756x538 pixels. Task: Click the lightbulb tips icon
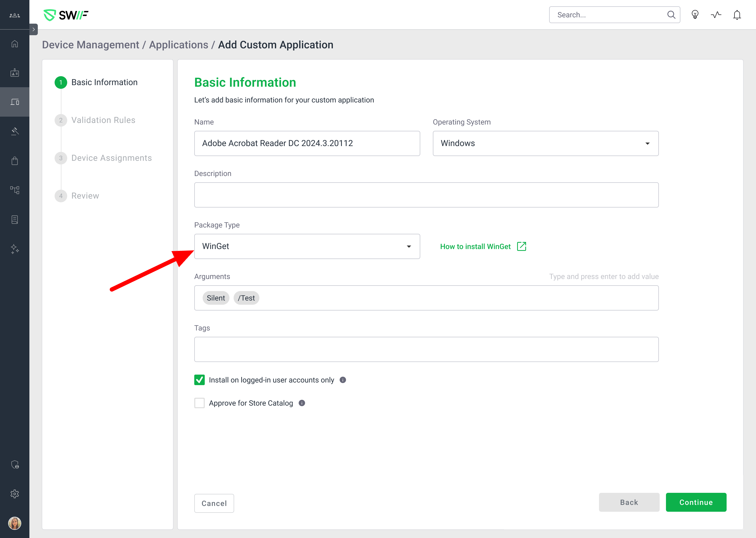(695, 15)
